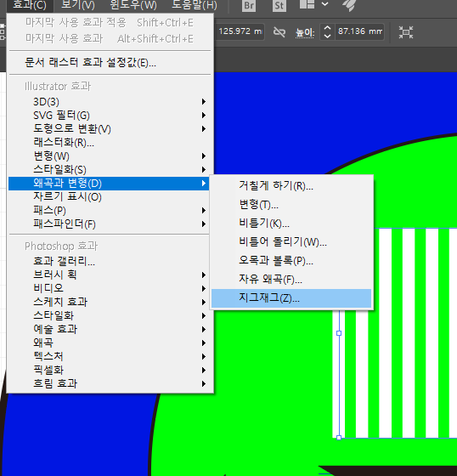This screenshot has height=476, width=457.
Task: Select 자르기 표시(O) effect
Action: [110, 197]
